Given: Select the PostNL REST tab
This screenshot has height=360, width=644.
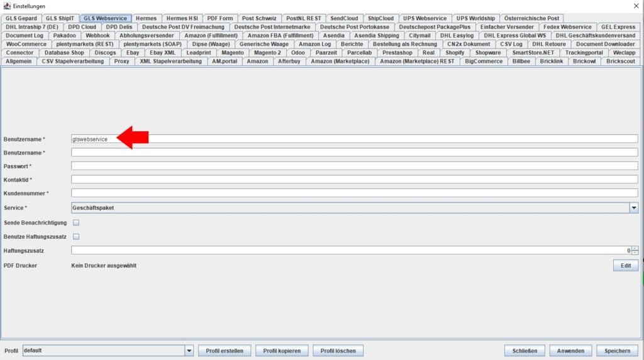Looking at the screenshot, I should coord(304,18).
